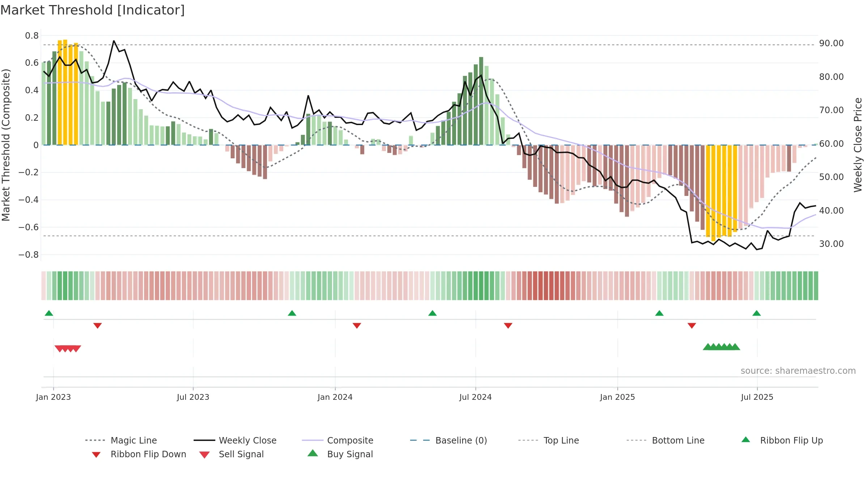The height and width of the screenshot is (488, 868).
Task: Toggle the Baseline (0) legend entry
Action: pos(448,440)
